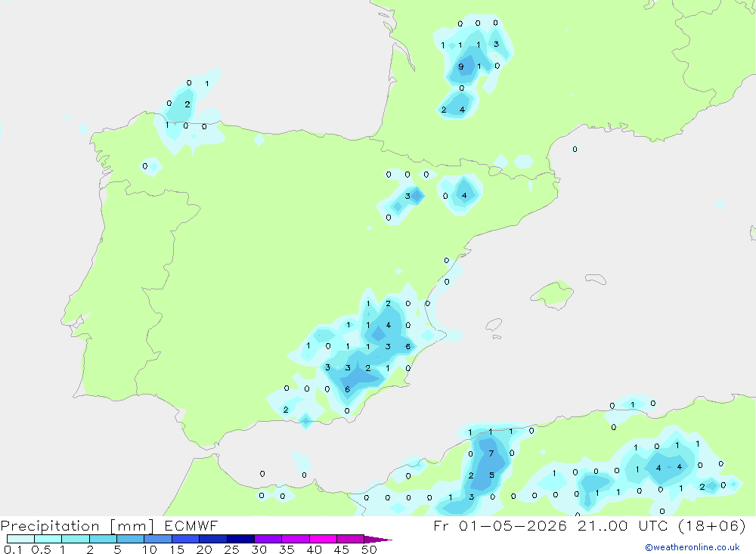Click the date 'Fr 01-05-2026'

coord(500,525)
